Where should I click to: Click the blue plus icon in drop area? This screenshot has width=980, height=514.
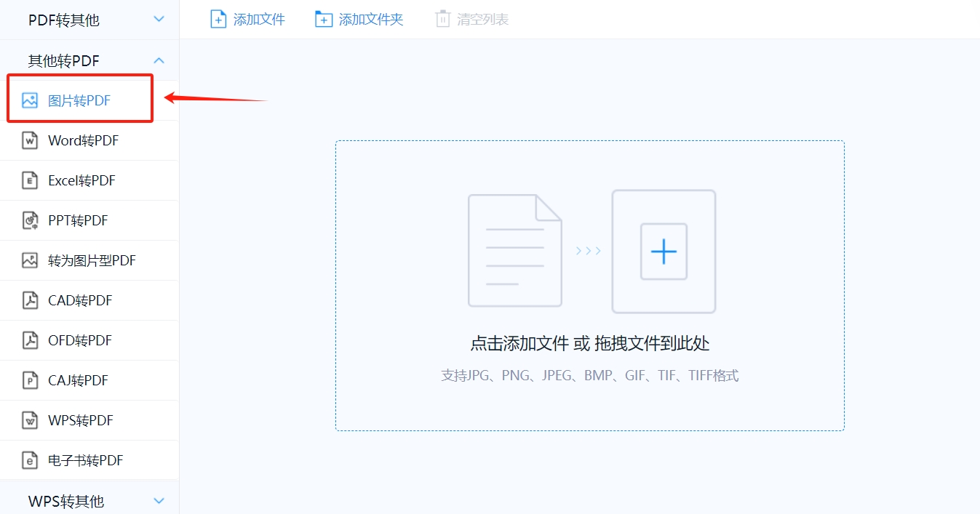(664, 252)
